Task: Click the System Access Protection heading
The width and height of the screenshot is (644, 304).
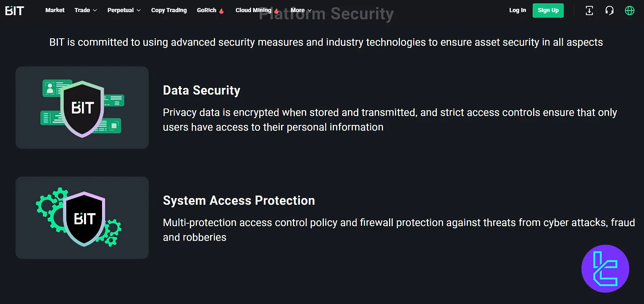Action: 239,201
